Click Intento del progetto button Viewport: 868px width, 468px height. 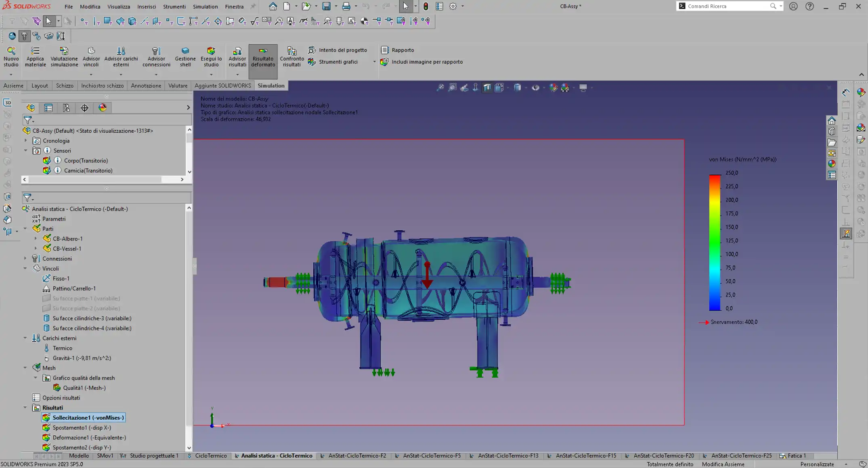pos(338,50)
